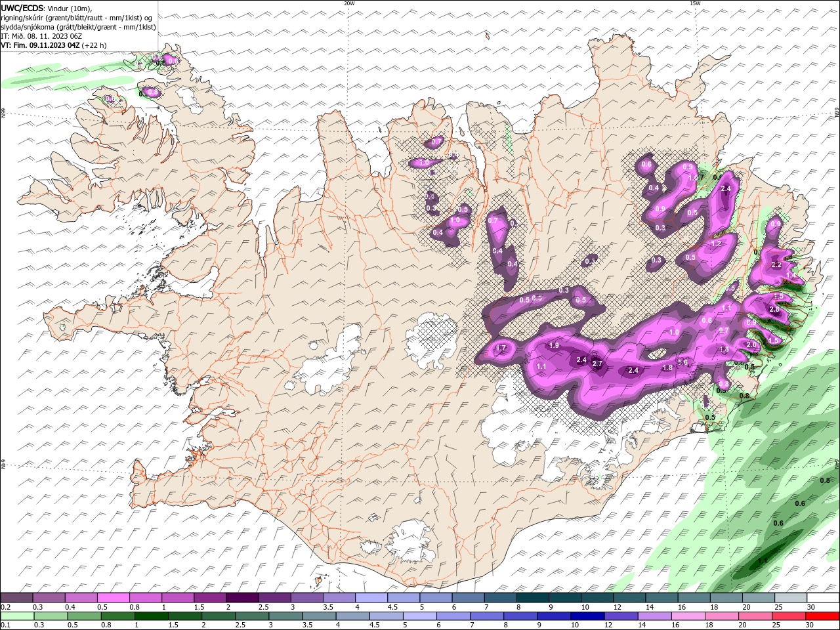Click the palest green 0.1 rain scale swatch
This screenshot has height=630, width=840.
pos(16,616)
